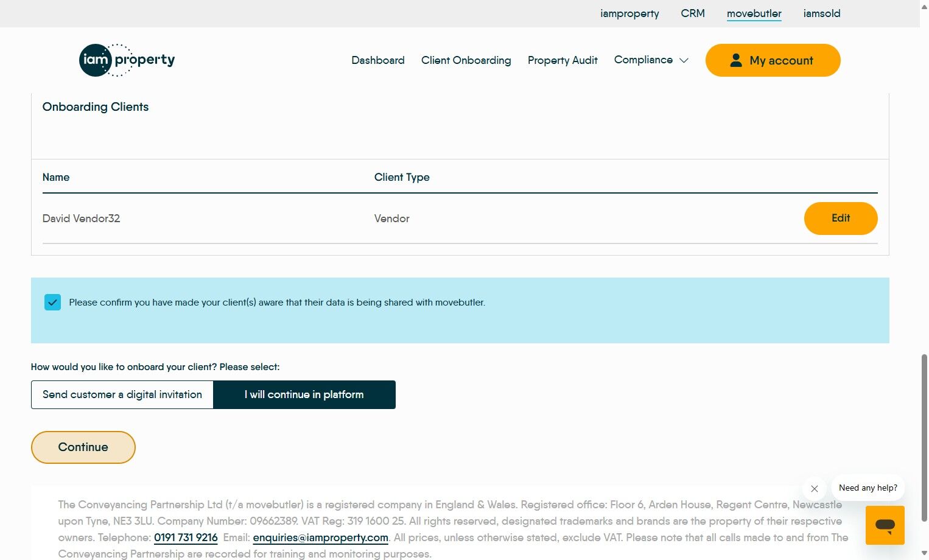Click the 'Vendor' client type cell

pyautogui.click(x=391, y=219)
